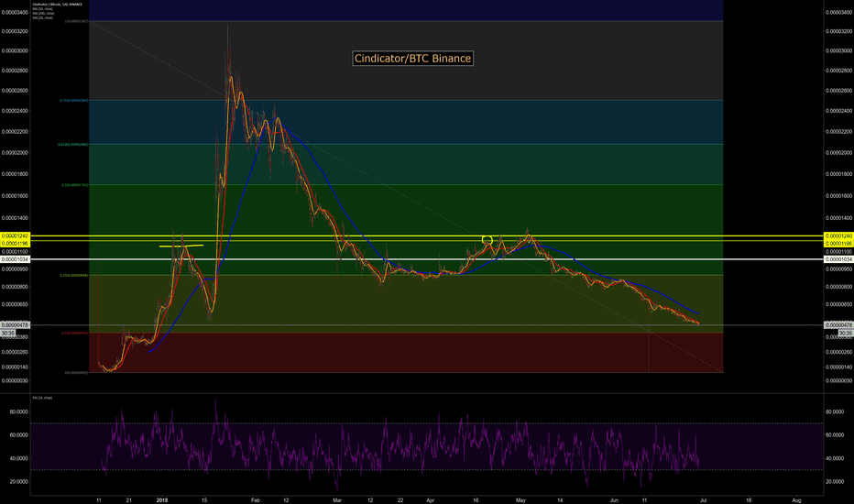Select the Cindicator/BTC Binance text label

(413, 59)
